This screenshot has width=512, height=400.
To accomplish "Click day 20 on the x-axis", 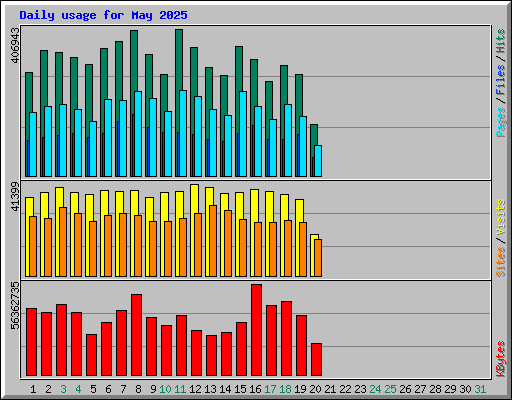I will [315, 389].
